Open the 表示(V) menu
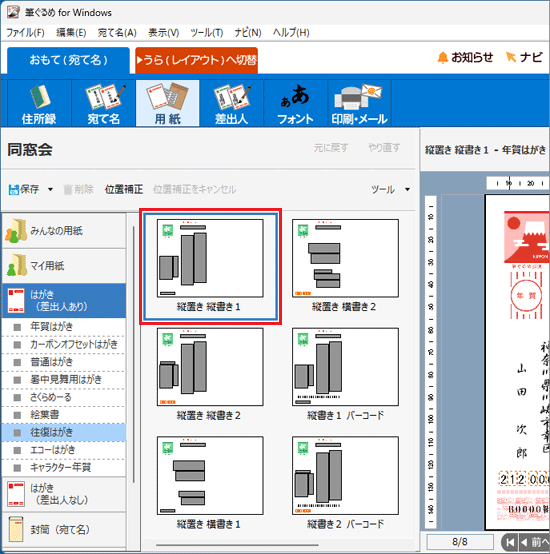This screenshot has width=550, height=554. tap(164, 33)
